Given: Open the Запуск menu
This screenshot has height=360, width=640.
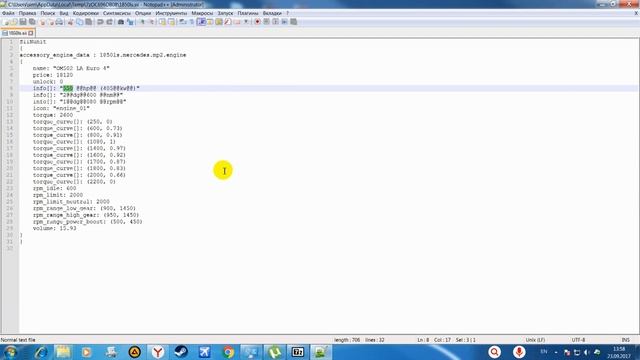Looking at the screenshot, I should [x=225, y=13].
